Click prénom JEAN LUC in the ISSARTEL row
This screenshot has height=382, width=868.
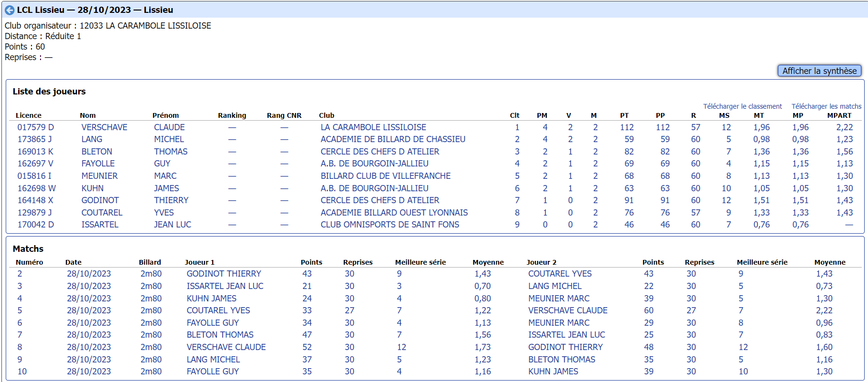click(173, 225)
